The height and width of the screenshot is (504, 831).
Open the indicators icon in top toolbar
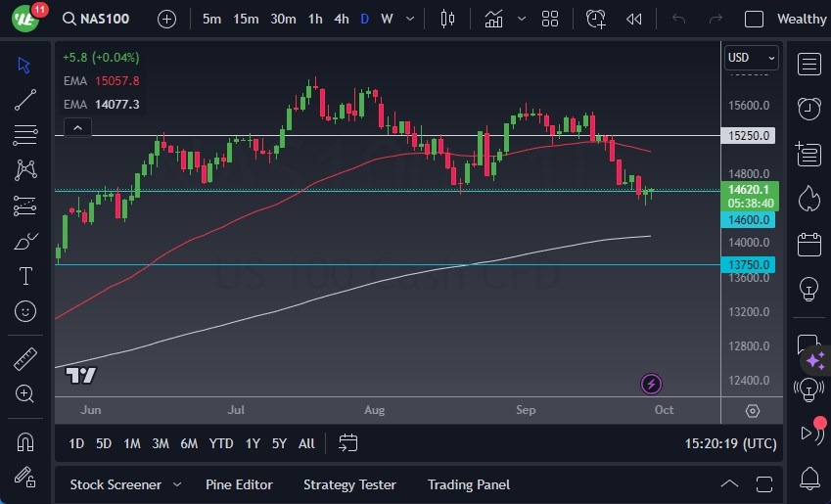[494, 19]
